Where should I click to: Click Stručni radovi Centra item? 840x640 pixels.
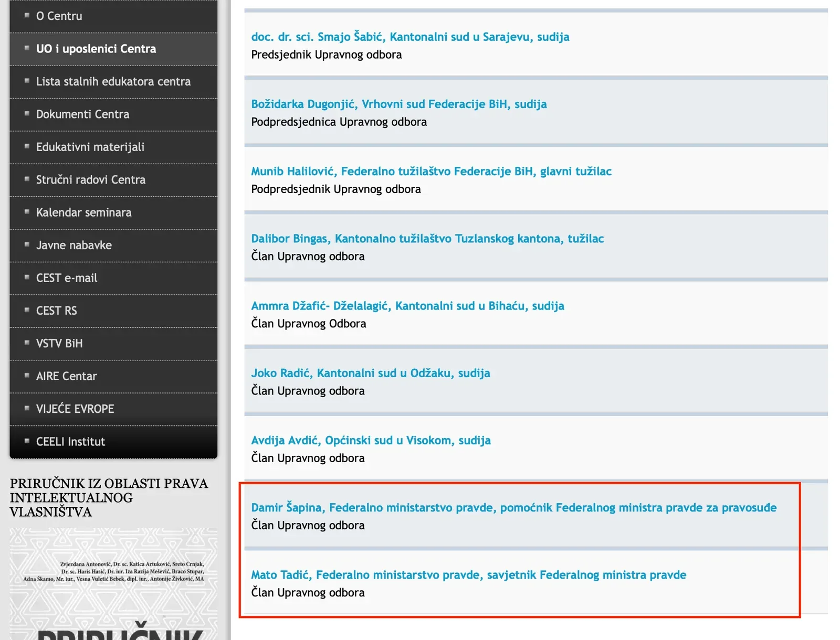point(90,180)
